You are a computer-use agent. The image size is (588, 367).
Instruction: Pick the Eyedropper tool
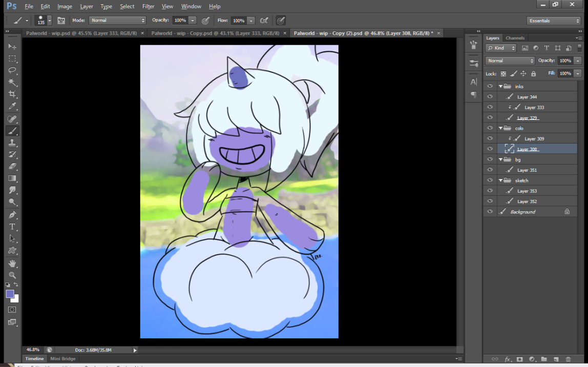[12, 106]
